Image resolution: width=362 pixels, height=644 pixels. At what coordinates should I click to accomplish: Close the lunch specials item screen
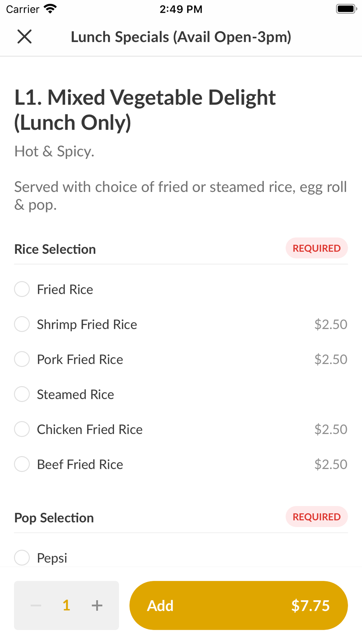pos(25,37)
